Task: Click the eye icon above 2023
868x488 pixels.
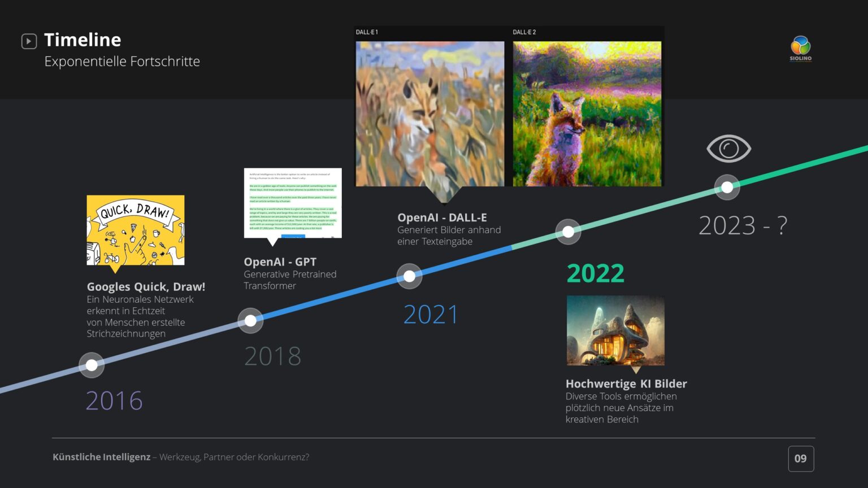Action: click(x=728, y=149)
